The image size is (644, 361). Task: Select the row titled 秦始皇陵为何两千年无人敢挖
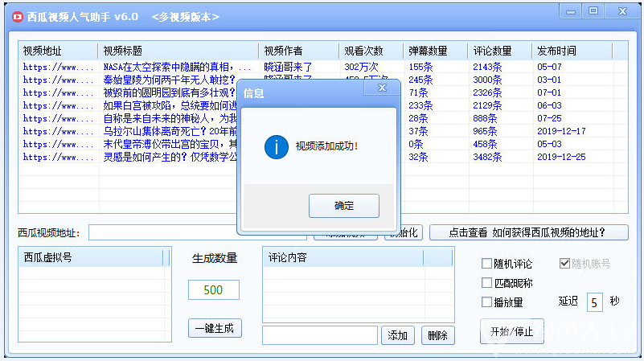323,80
